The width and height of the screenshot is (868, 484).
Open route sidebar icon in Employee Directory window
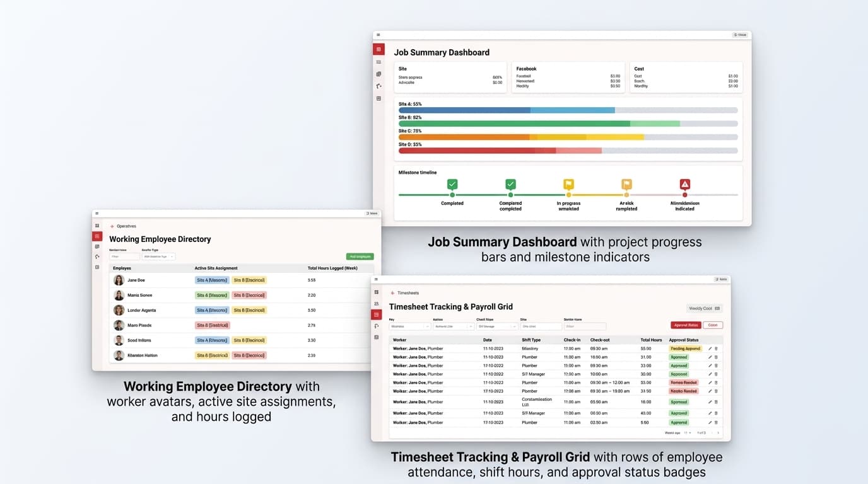tap(97, 256)
